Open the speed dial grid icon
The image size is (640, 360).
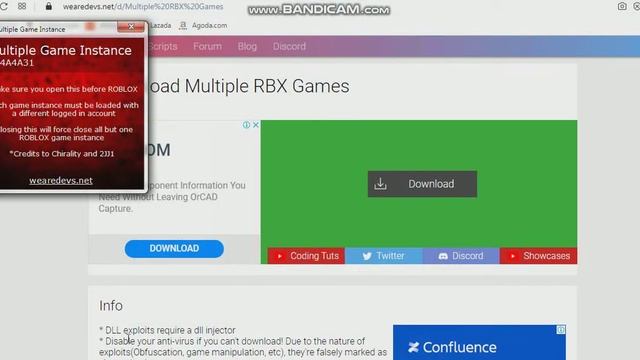(x=22, y=6)
